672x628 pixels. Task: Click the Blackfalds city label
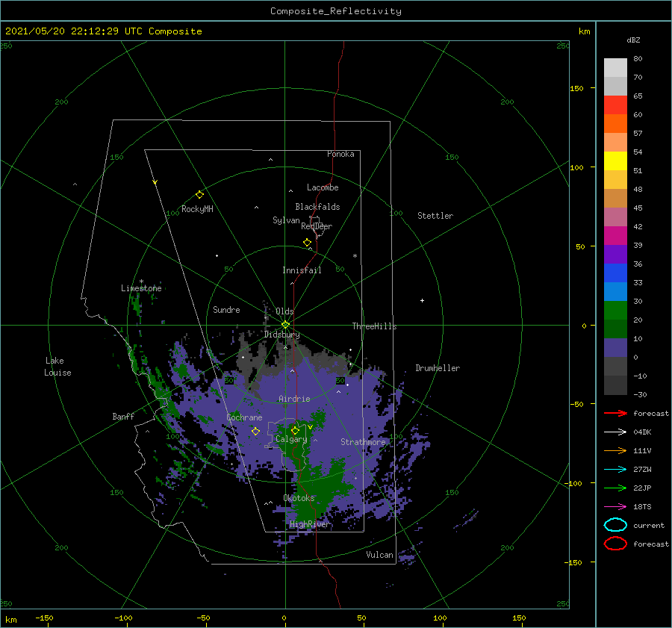[317, 207]
